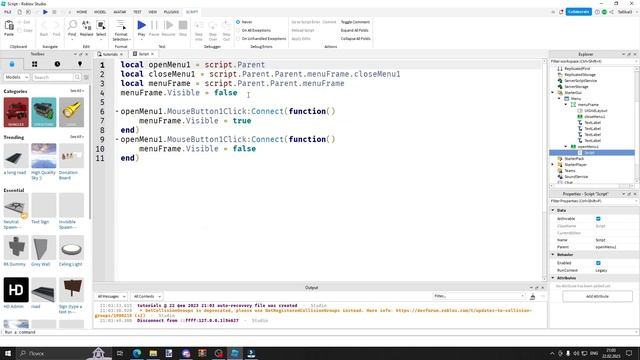This screenshot has width=640, height=360.
Task: Toggle the Enabled property checkbox
Action: [x=598, y=263]
